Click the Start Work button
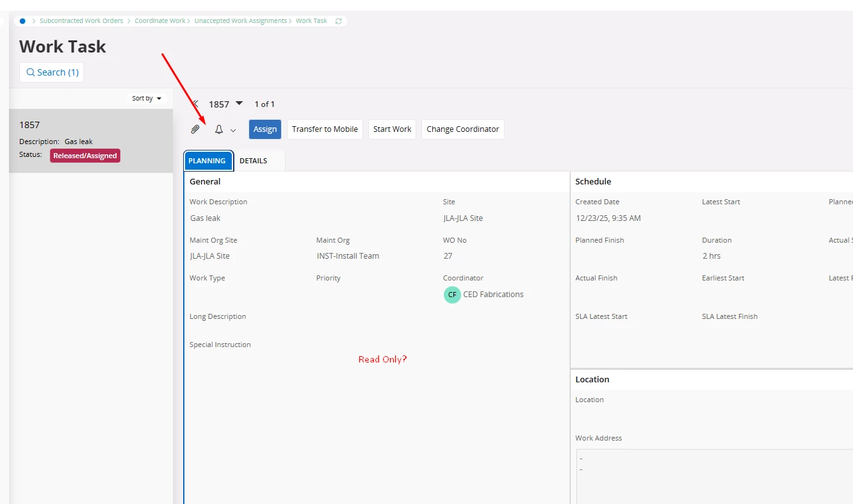853x504 pixels. coord(393,129)
